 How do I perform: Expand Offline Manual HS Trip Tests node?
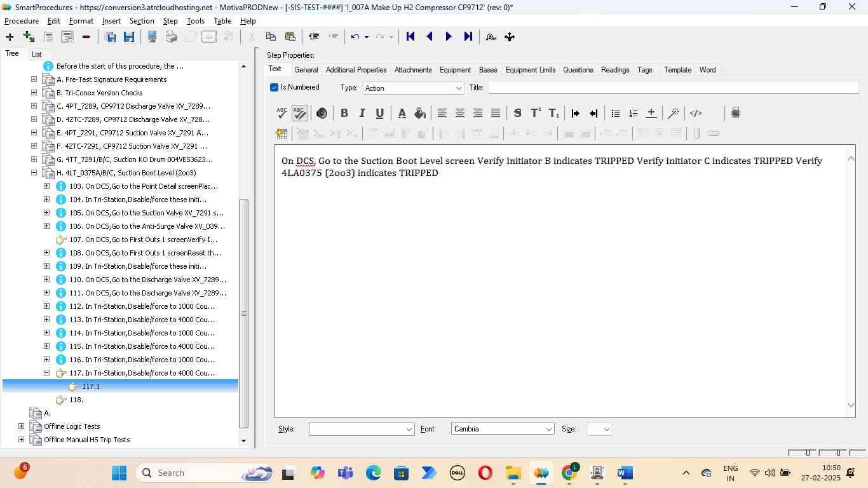pos(21,440)
